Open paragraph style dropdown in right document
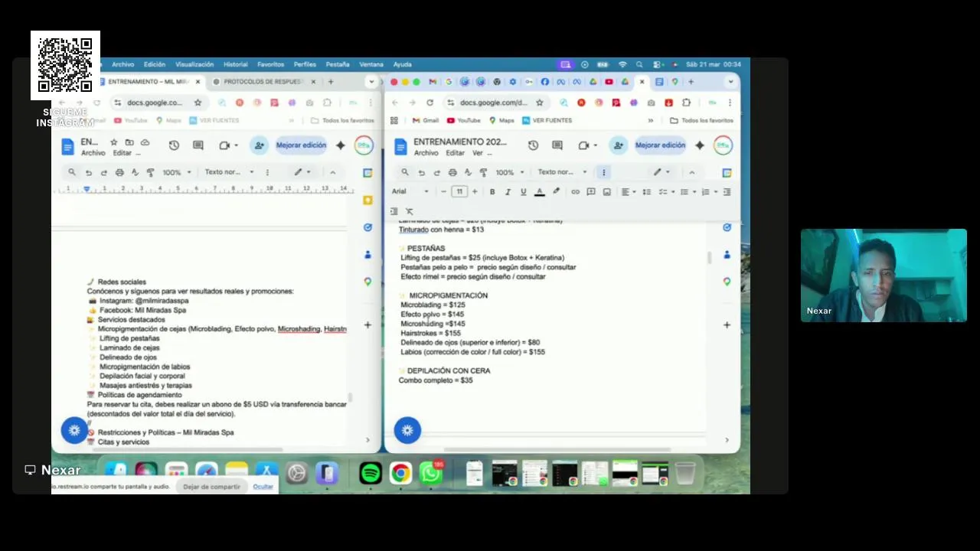The image size is (980, 551). (562, 172)
